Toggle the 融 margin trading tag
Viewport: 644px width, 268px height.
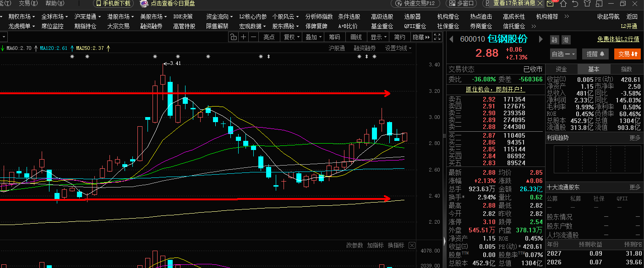555,40
